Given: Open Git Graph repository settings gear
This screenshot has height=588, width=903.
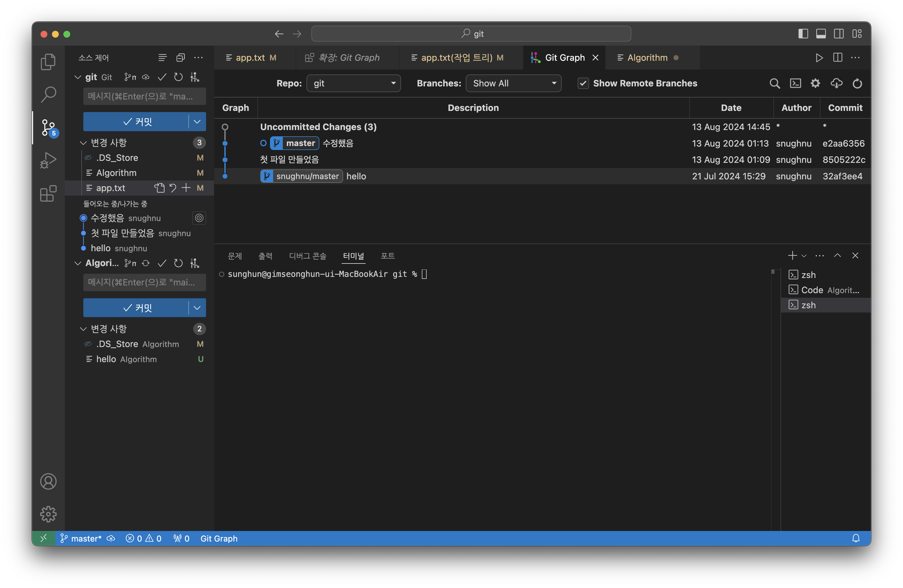Looking at the screenshot, I should 815,83.
